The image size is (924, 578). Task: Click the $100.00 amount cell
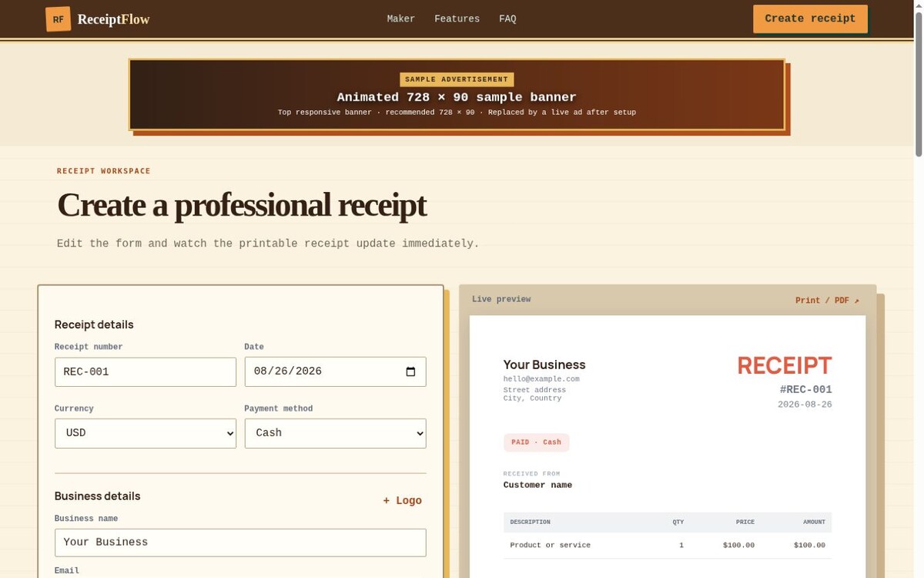[x=809, y=545]
